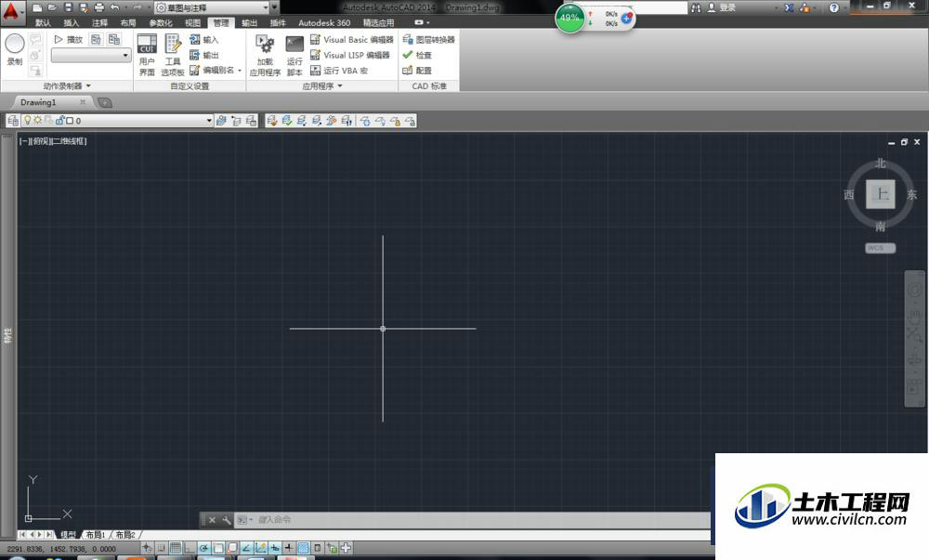Expand the 动作录制器 panel
The image size is (929, 560).
[66, 85]
